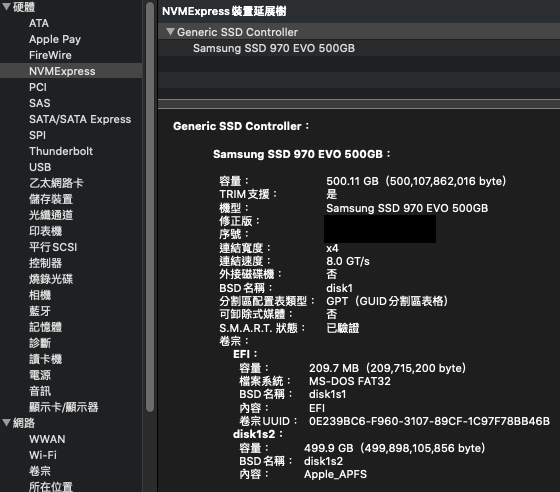Viewport: 560px width, 492px height.
Task: Click the GPT partition map type value
Action: pos(387,301)
